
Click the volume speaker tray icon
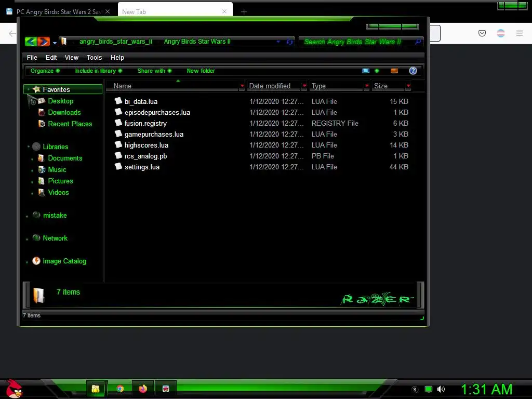[441, 389]
